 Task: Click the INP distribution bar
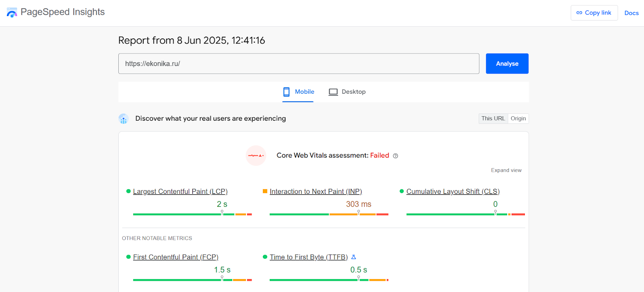click(329, 214)
